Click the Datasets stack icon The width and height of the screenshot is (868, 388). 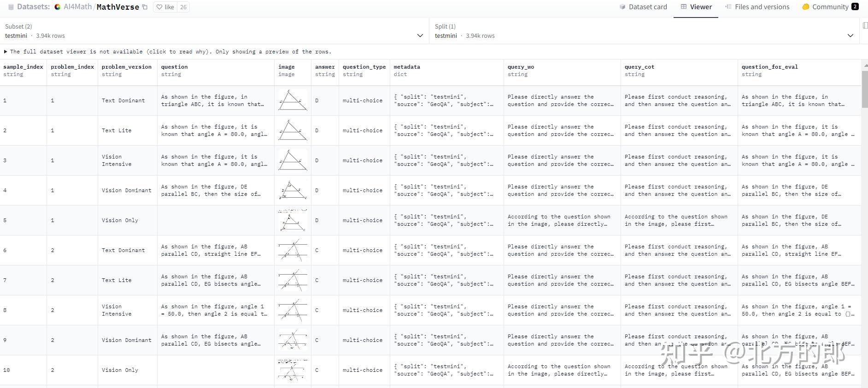tap(11, 7)
